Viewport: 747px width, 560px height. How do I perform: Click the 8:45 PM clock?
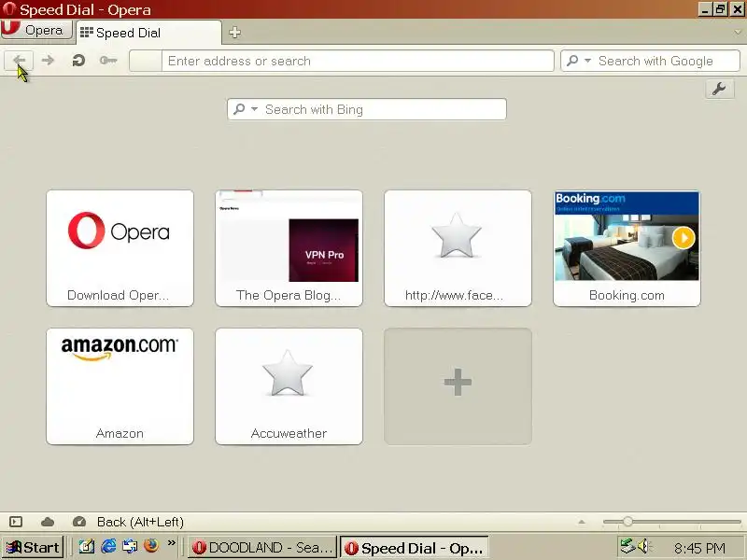click(698, 549)
